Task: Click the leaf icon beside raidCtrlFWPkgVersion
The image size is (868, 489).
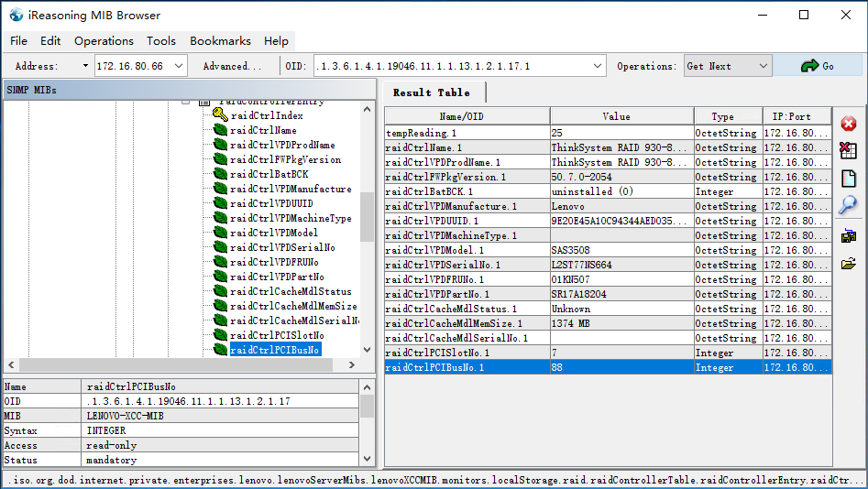Action: click(220, 159)
